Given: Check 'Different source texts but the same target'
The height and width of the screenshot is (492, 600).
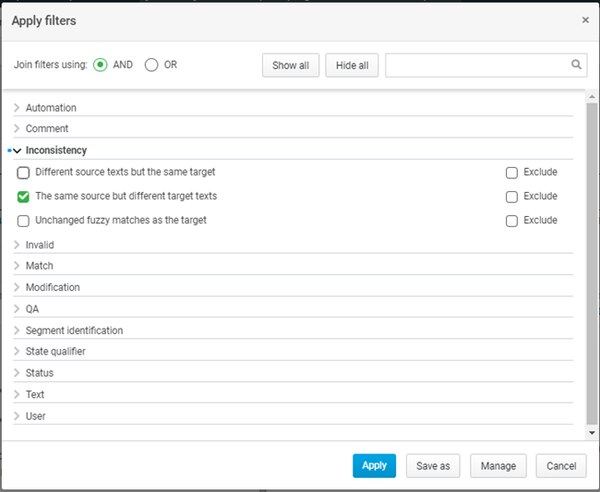Looking at the screenshot, I should pyautogui.click(x=24, y=172).
